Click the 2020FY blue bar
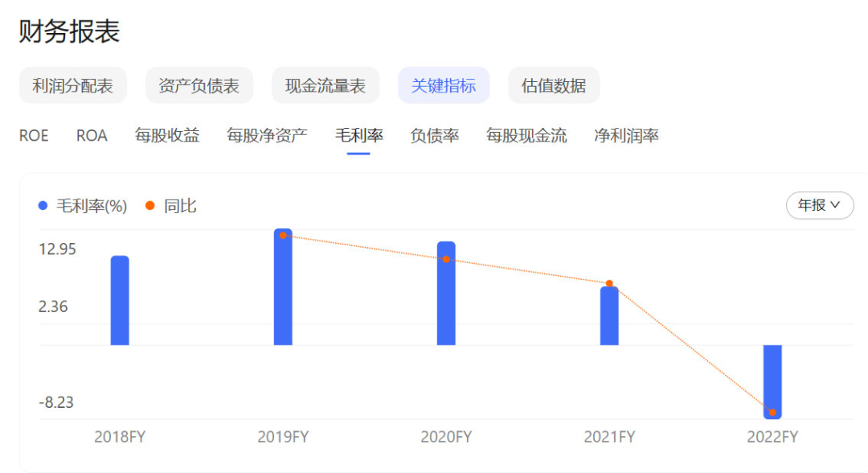The height and width of the screenshot is (473, 868). [446, 293]
